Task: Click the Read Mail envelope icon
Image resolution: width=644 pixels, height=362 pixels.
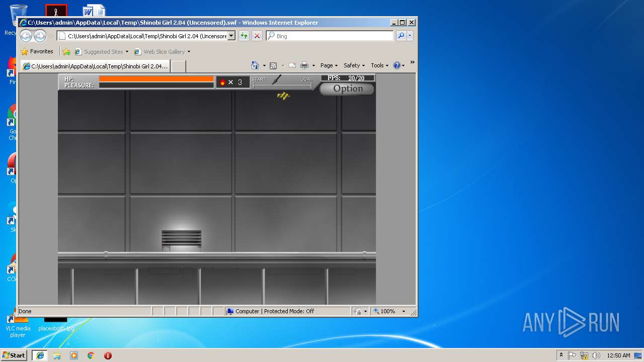Action: 292,65
